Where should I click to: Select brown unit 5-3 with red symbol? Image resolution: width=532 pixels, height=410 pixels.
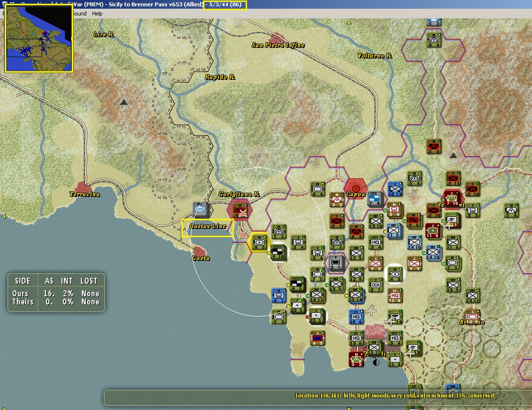434,146
